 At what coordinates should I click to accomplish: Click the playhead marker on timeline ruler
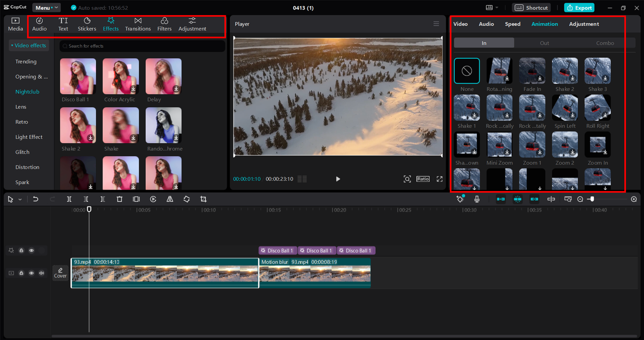tap(89, 209)
